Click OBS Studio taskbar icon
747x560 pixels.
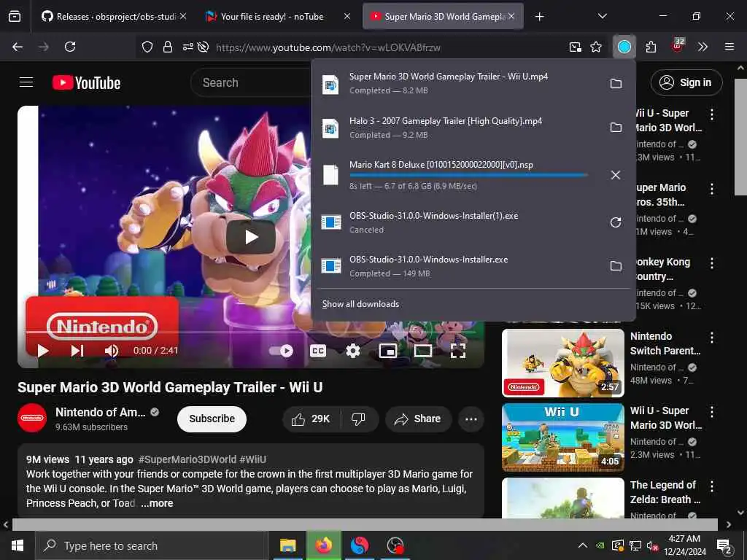point(395,545)
